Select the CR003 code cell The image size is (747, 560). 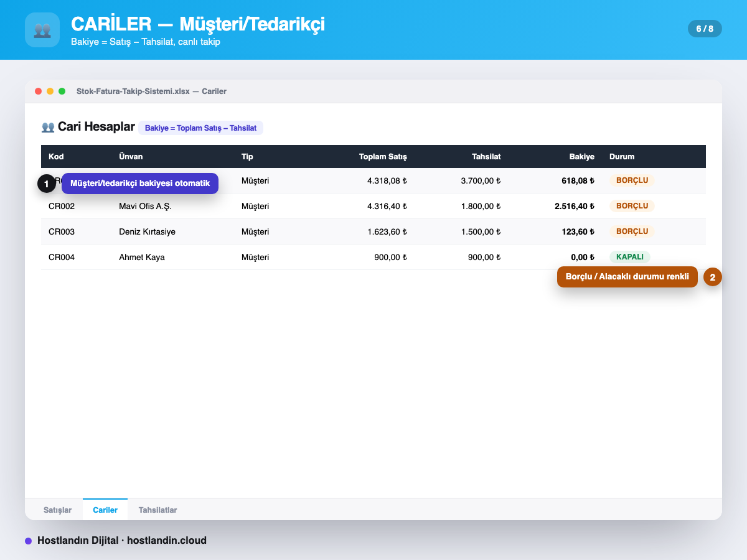click(62, 231)
